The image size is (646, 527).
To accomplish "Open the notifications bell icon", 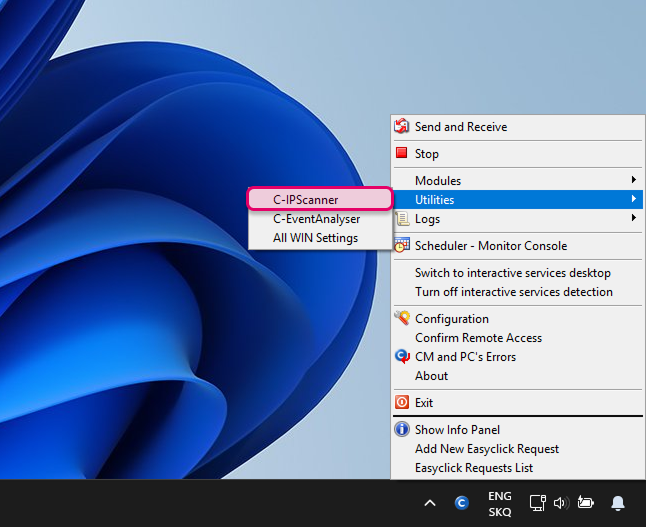I will point(618,503).
